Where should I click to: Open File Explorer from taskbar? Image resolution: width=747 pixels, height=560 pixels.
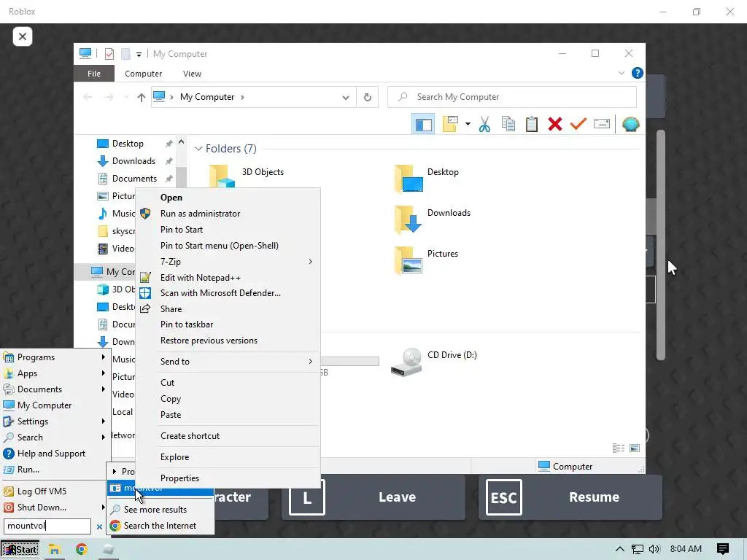click(x=54, y=550)
